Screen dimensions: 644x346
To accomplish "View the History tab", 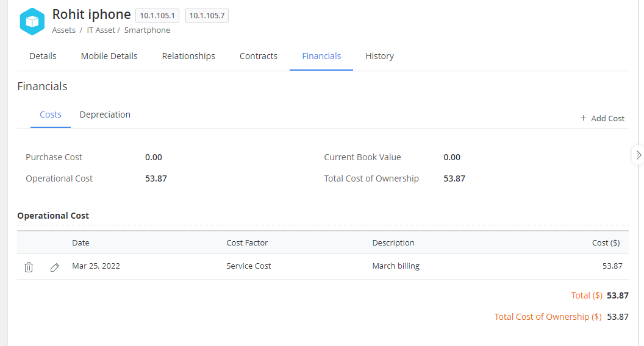I will [379, 56].
